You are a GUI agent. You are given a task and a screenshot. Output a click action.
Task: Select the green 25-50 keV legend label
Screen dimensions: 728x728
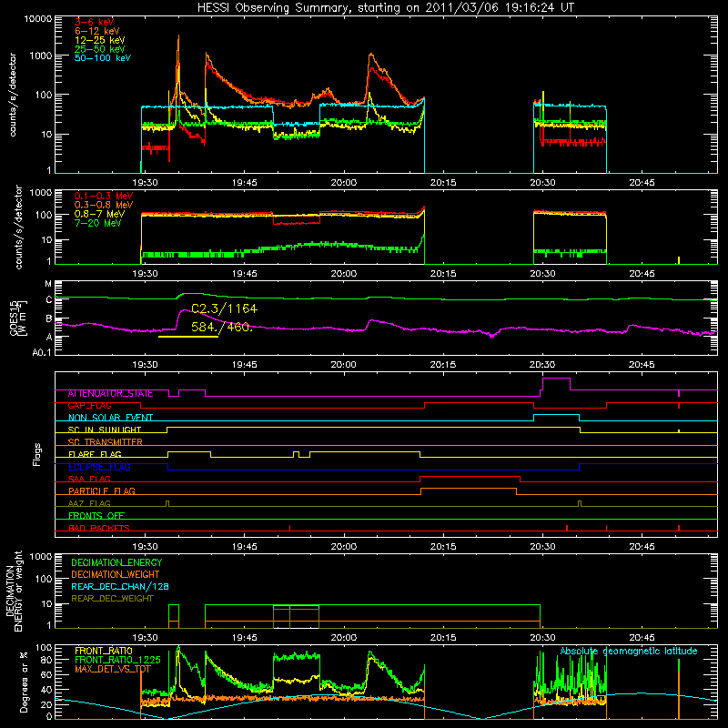point(100,49)
